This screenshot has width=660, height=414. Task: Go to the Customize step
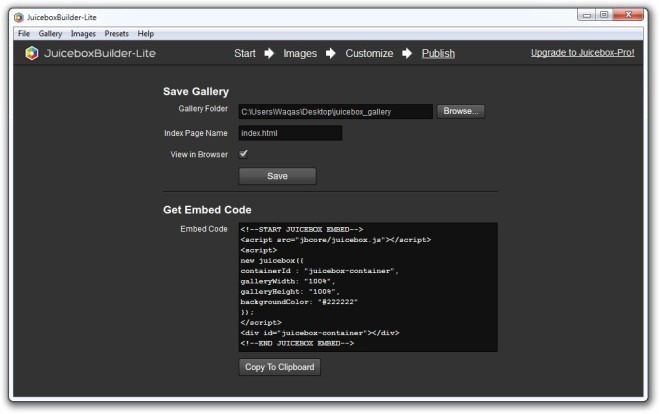(369, 53)
